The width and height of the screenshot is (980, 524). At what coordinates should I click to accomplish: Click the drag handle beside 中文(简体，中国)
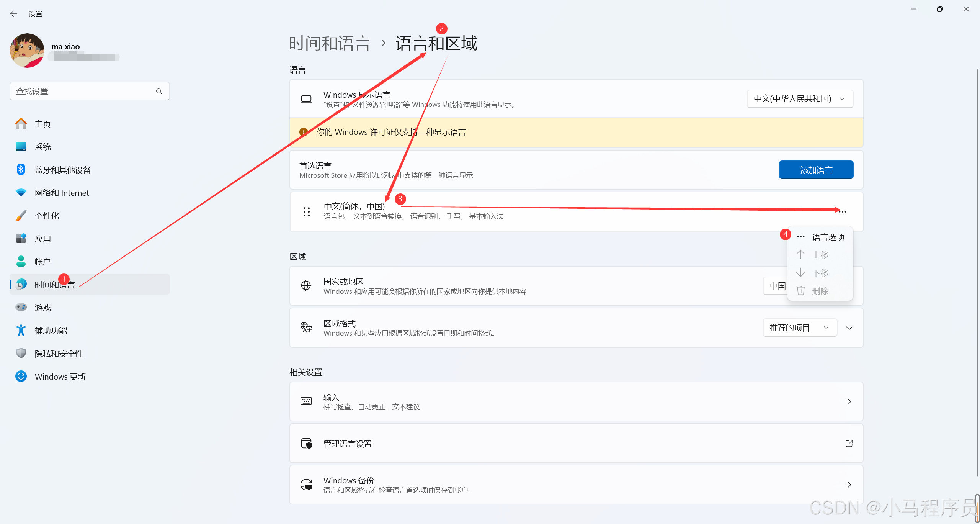point(307,211)
